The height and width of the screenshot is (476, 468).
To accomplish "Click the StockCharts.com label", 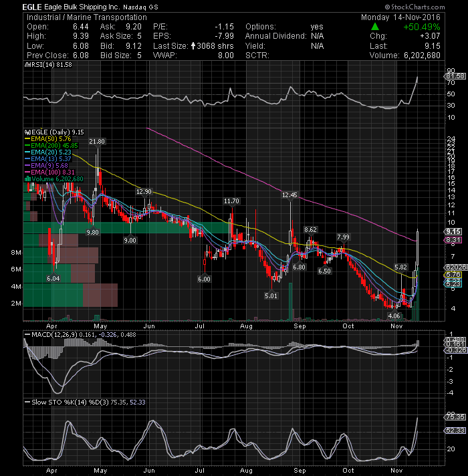I will (x=415, y=7).
